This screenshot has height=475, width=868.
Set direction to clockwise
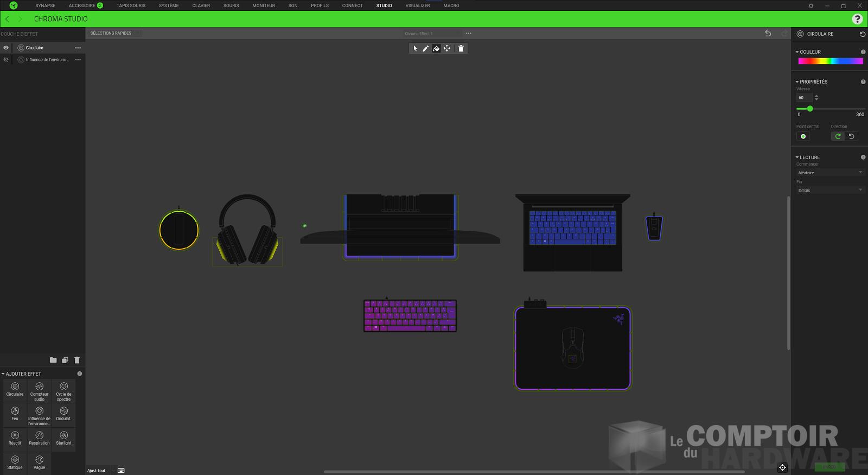click(x=838, y=136)
